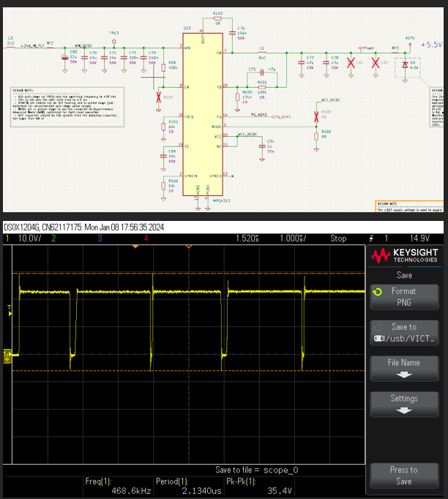Select the U13 regulator IC symbol
Image resolution: width=448 pixels, height=499 pixels.
tap(203, 115)
